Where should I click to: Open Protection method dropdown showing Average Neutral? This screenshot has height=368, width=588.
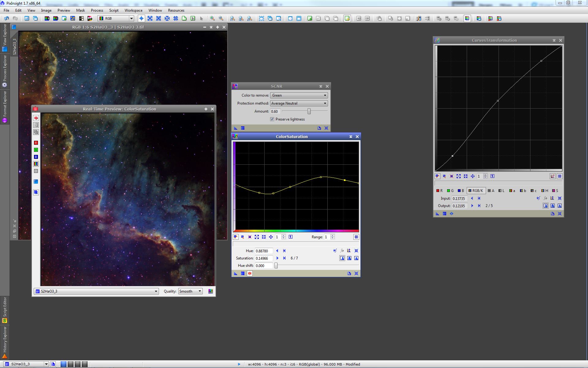click(x=299, y=103)
